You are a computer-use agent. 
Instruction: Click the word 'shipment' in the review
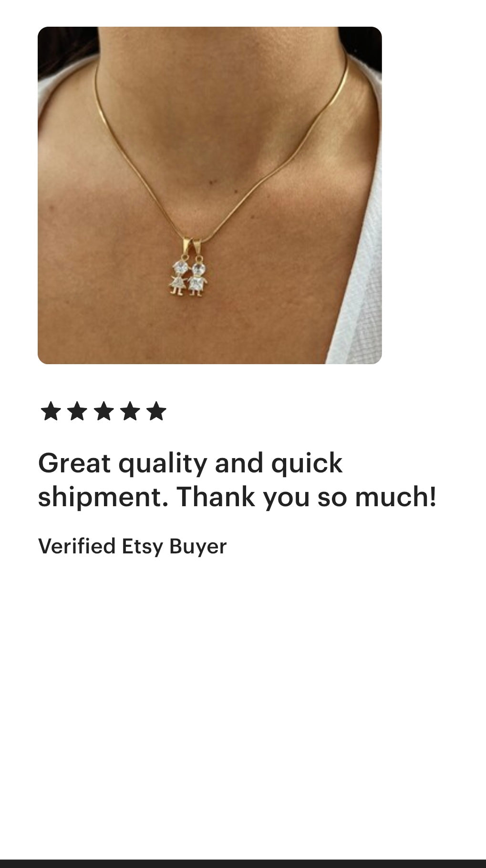pyautogui.click(x=103, y=497)
